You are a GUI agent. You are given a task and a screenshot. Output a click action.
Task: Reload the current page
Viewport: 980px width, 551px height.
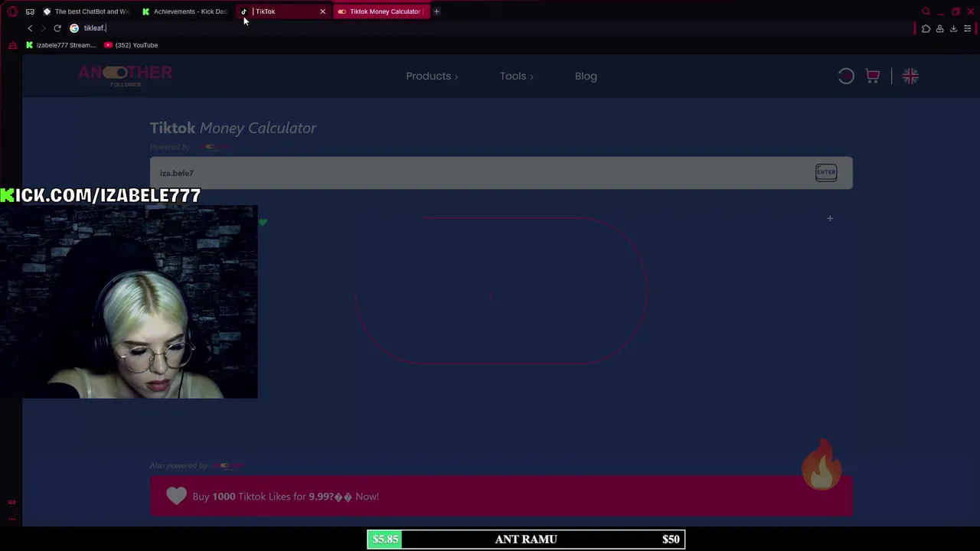coord(57,28)
